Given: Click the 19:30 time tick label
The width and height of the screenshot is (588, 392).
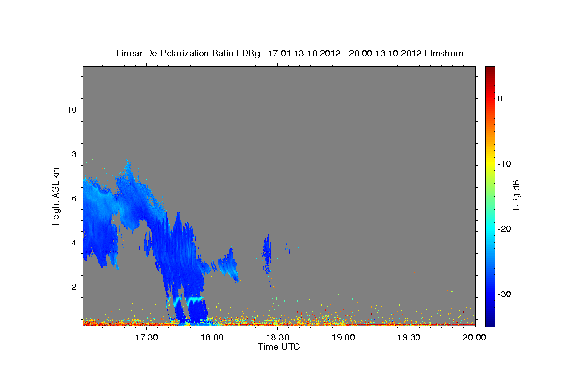Looking at the screenshot, I should click(x=409, y=337).
